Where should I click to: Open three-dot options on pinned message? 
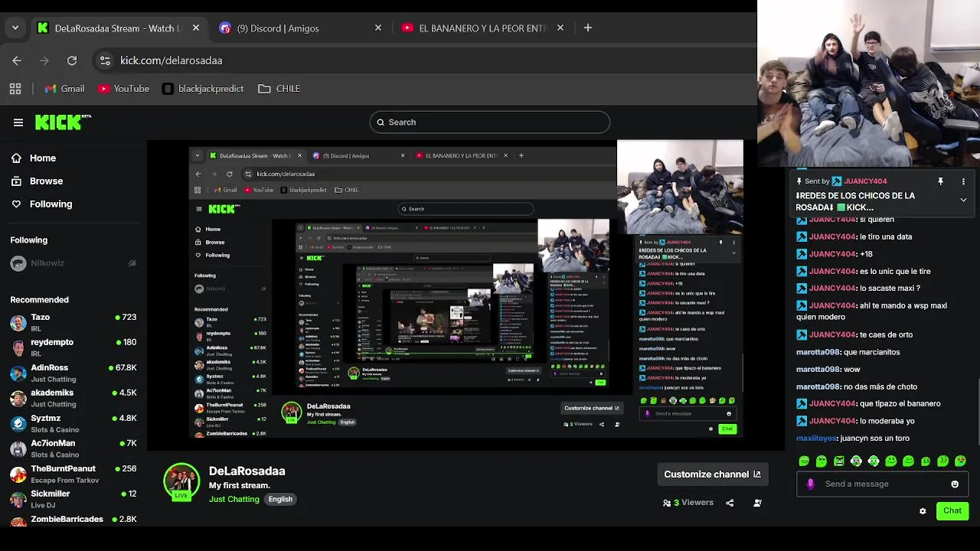(x=963, y=181)
